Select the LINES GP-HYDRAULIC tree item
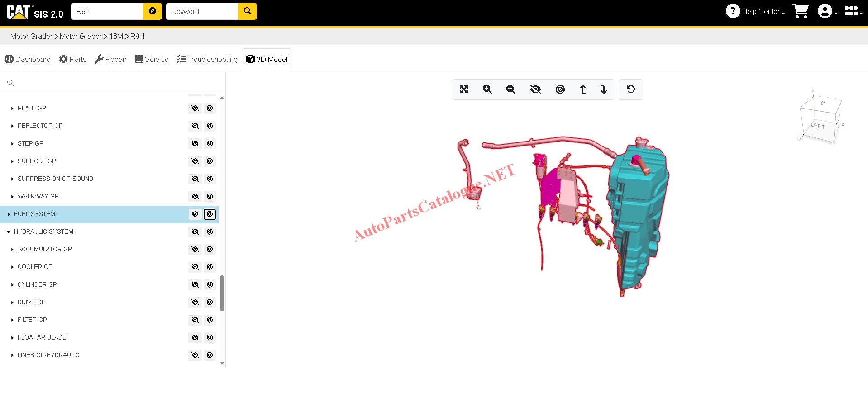The width and height of the screenshot is (868, 406). point(48,355)
